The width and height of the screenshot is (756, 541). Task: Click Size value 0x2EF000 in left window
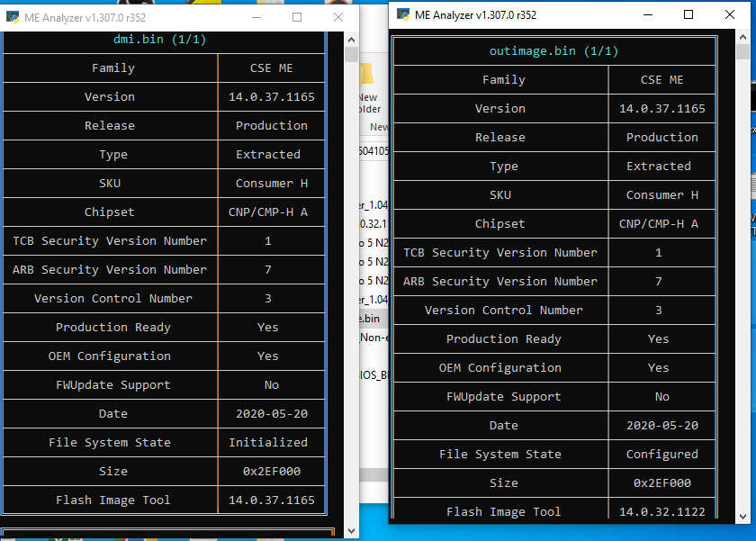272,471
